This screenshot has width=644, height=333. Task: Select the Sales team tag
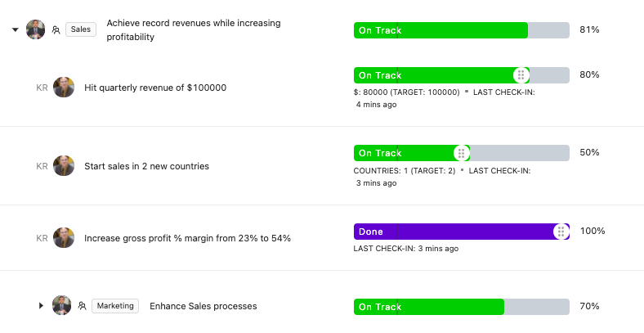click(81, 29)
